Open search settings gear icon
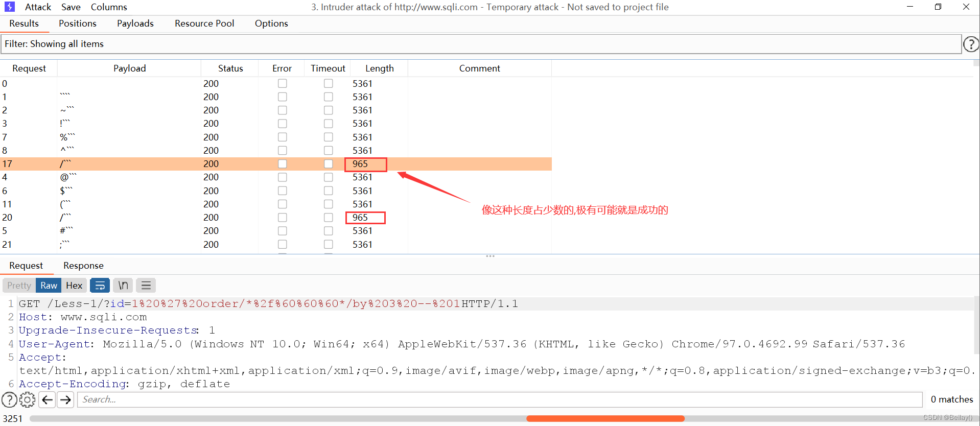 tap(28, 399)
